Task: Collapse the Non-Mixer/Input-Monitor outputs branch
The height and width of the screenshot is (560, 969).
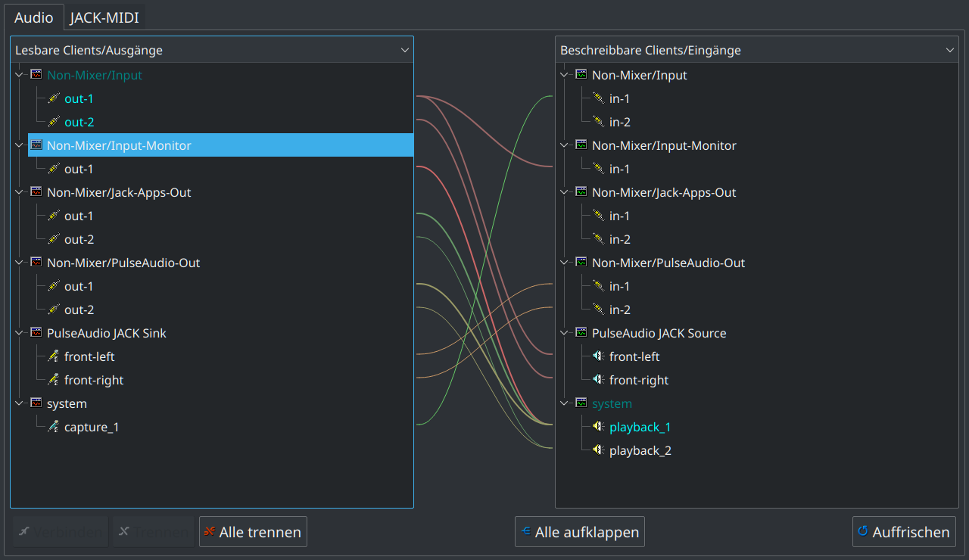Action: tap(20, 145)
